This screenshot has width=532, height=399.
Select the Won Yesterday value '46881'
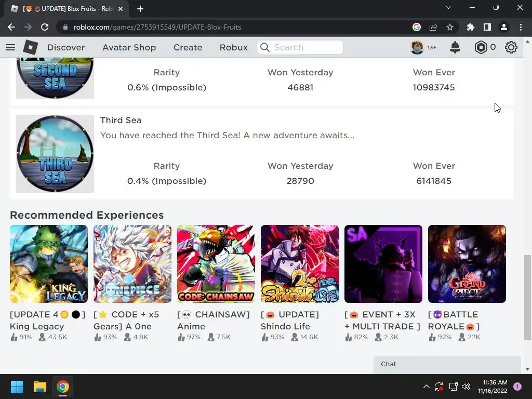300,87
